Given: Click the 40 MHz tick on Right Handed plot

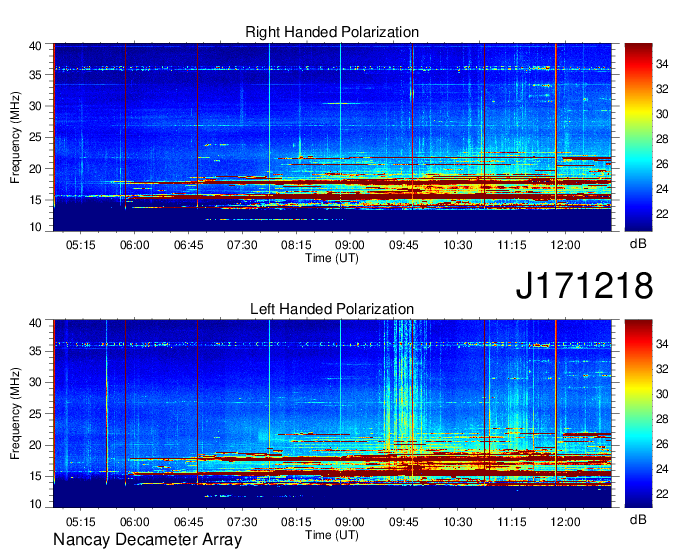Looking at the screenshot, I should click(36, 46).
